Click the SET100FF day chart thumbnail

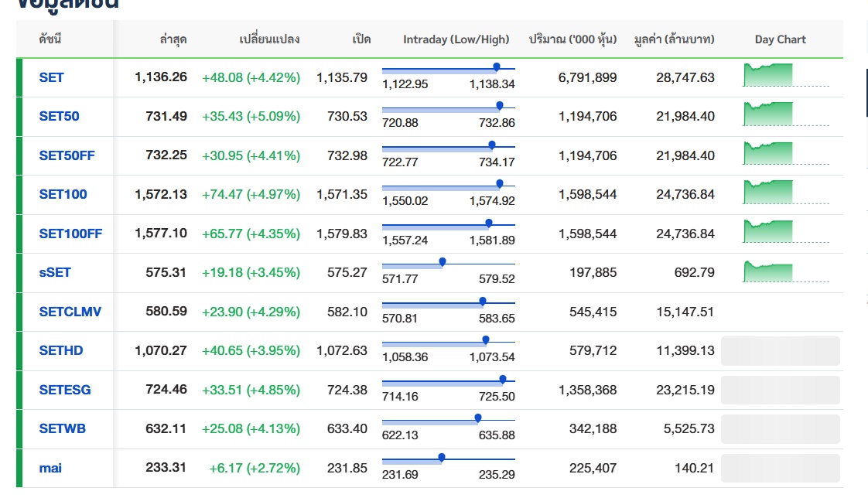(x=786, y=230)
